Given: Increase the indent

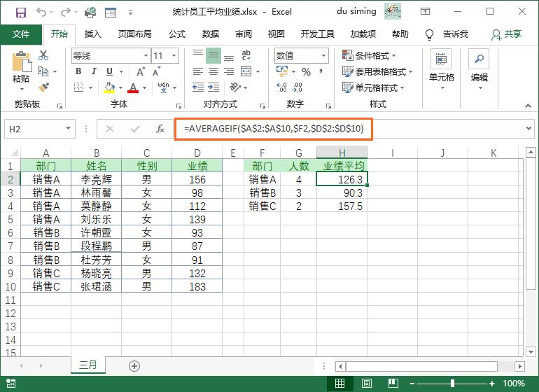Looking at the screenshot, I should coord(213,87).
